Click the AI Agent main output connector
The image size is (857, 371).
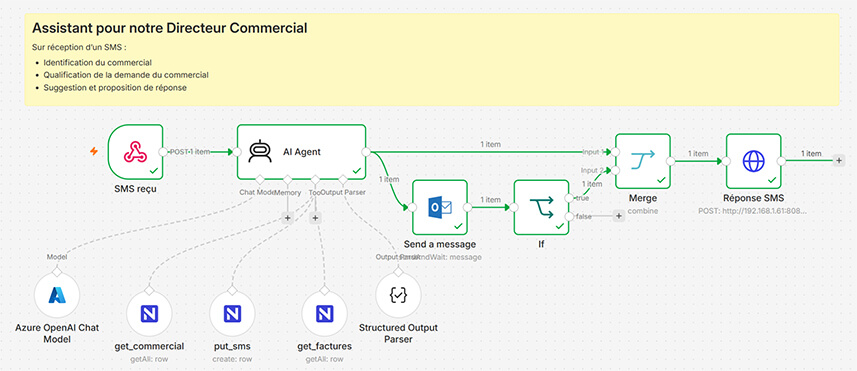(366, 152)
